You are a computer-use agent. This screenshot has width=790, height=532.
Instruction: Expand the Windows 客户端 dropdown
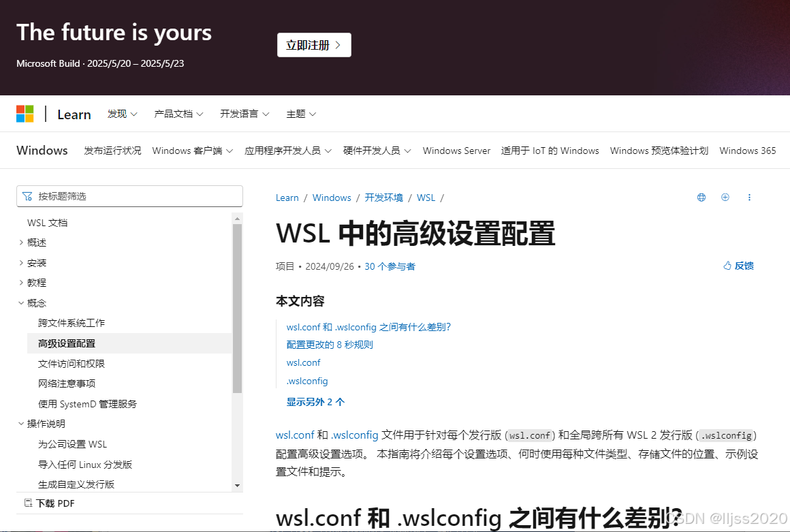[193, 151]
